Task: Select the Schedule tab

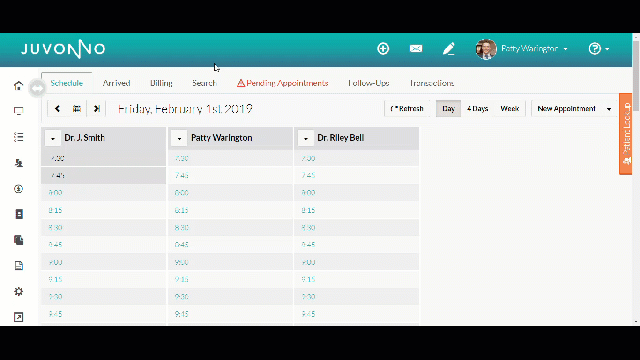Action: [x=67, y=83]
